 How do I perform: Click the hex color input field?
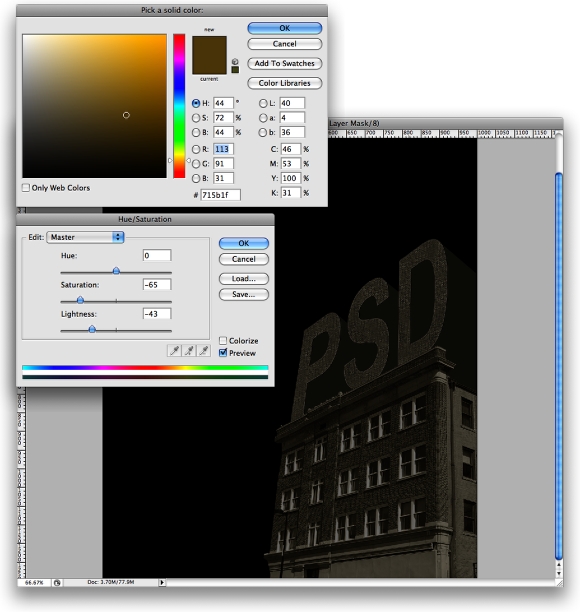[x=221, y=195]
